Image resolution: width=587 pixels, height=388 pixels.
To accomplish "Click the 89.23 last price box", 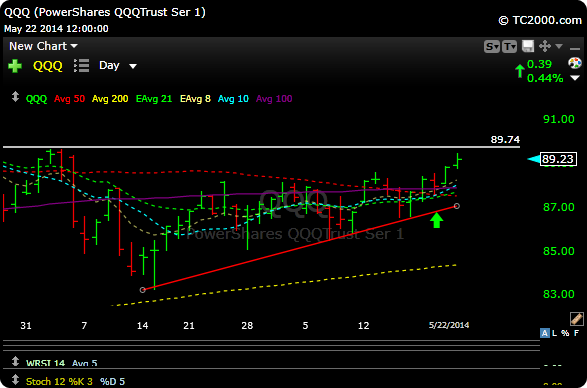I will tap(558, 159).
